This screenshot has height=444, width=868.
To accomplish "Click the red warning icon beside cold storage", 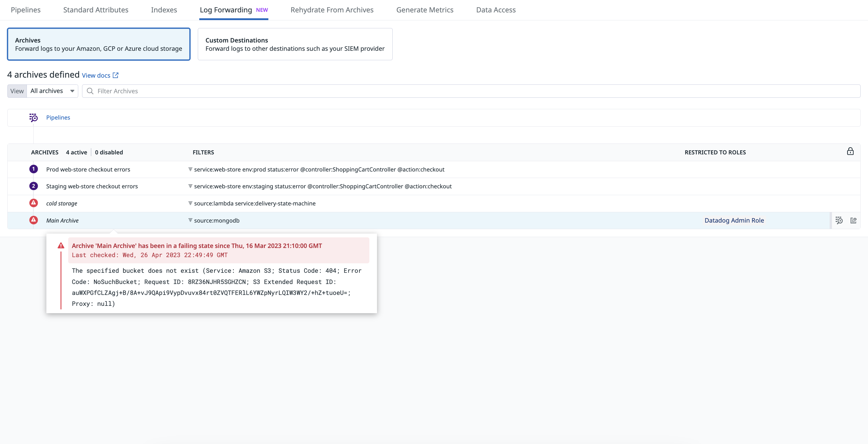I will click(33, 203).
